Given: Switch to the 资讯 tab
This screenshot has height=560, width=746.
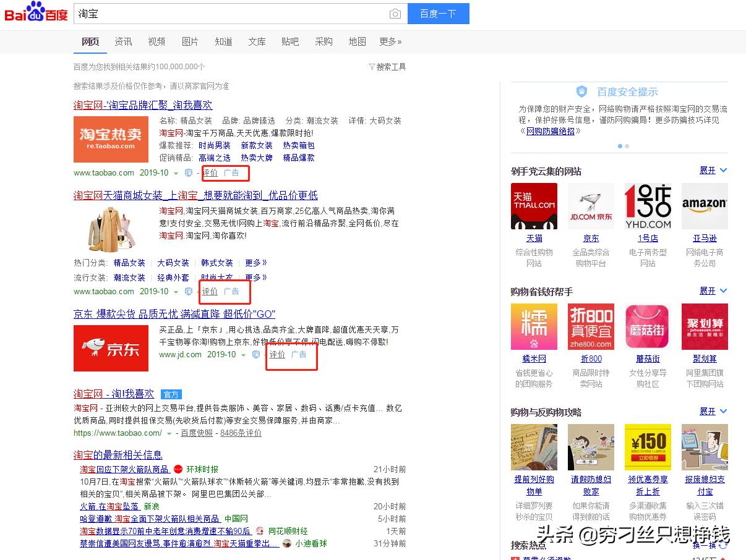Looking at the screenshot, I should tap(123, 41).
